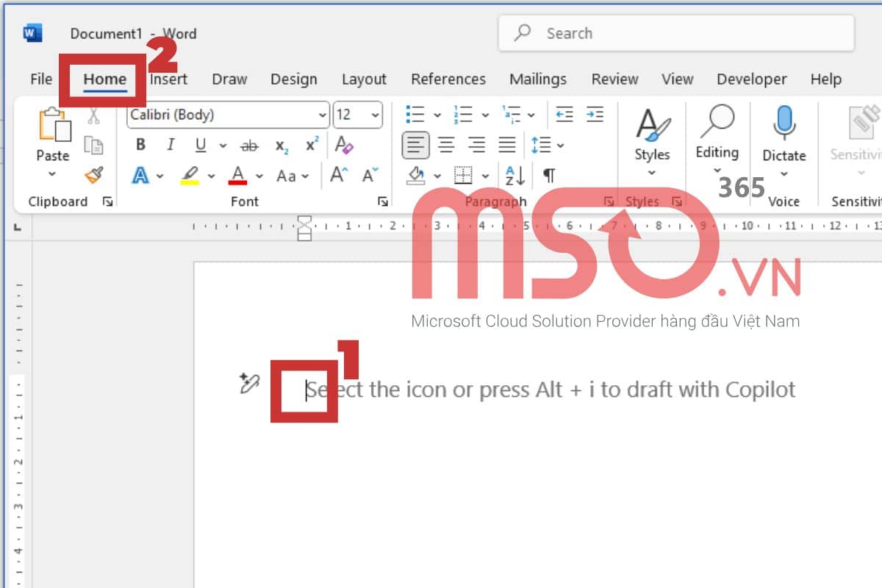Screen dimensions: 882x588
Task: Expand the font color dropdown arrow
Action: [x=259, y=176]
